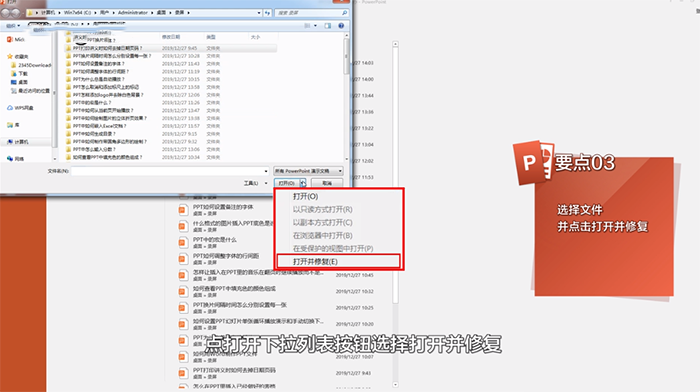Click the WPS网盘 cloud icon in sidebar
700x392 pixels.
click(10, 108)
